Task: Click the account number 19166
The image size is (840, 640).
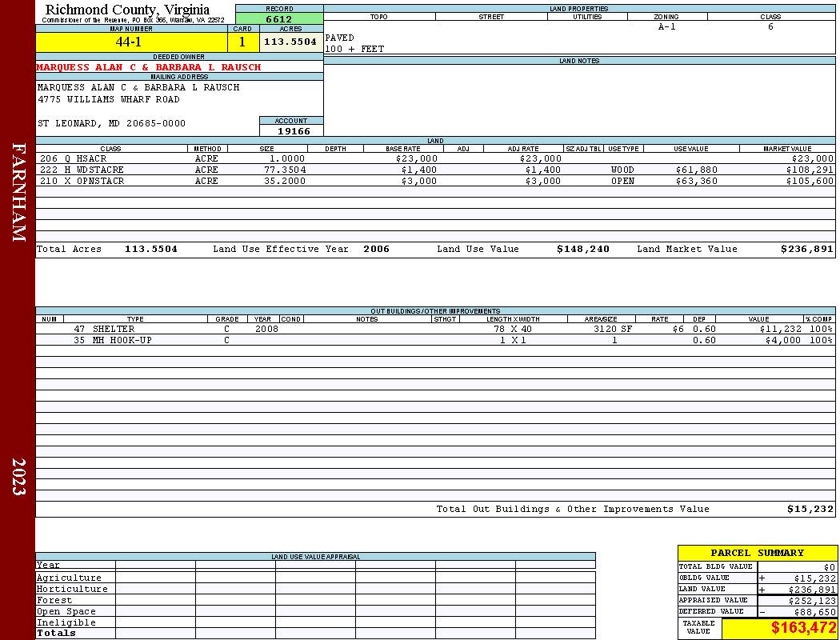Action: [294, 130]
